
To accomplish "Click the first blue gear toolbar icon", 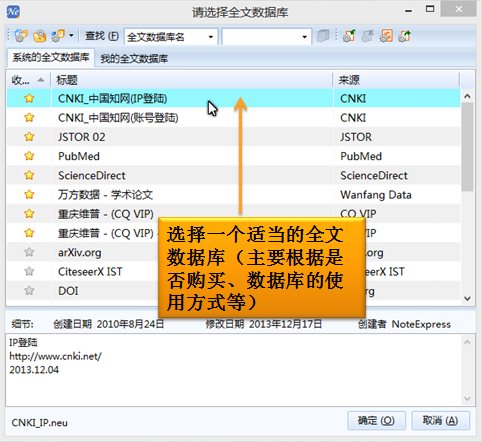I will [x=21, y=36].
